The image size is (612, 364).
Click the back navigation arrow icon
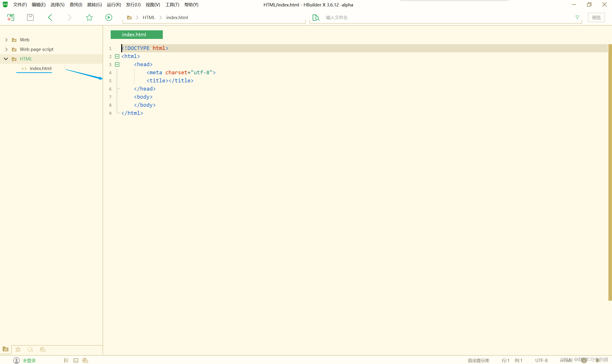50,17
